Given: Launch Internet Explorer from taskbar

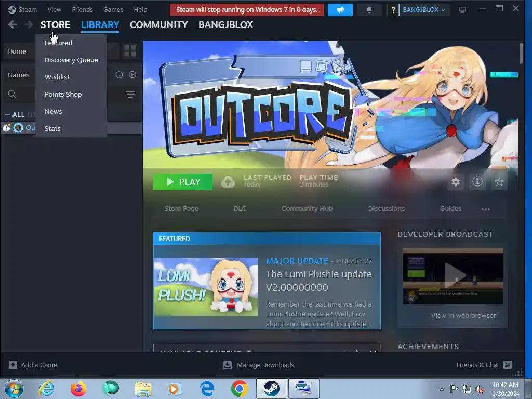Looking at the screenshot, I should [x=46, y=389].
